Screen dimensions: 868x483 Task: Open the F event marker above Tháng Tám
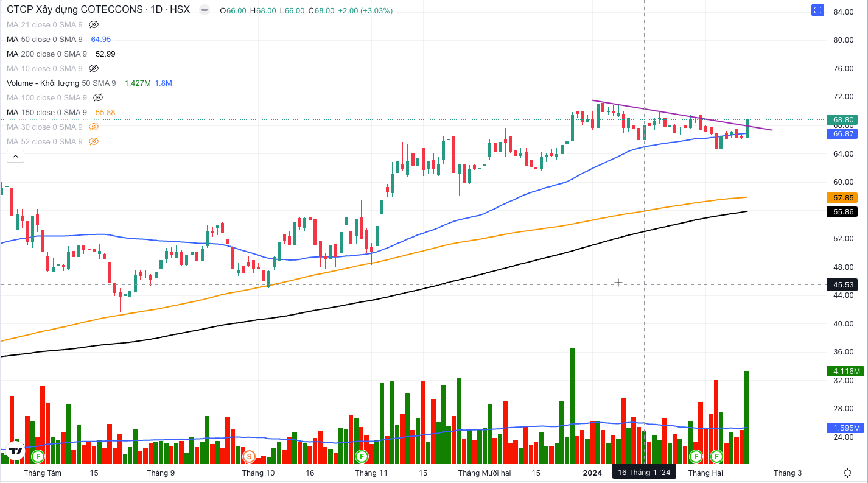point(38,456)
